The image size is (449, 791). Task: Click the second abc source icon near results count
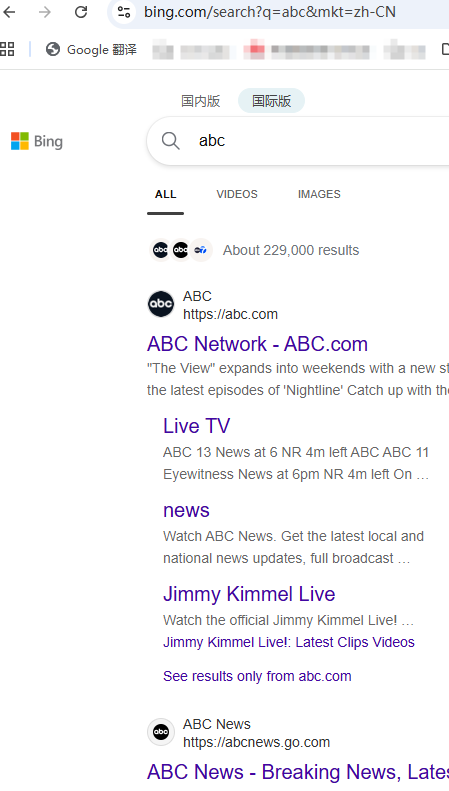click(180, 250)
